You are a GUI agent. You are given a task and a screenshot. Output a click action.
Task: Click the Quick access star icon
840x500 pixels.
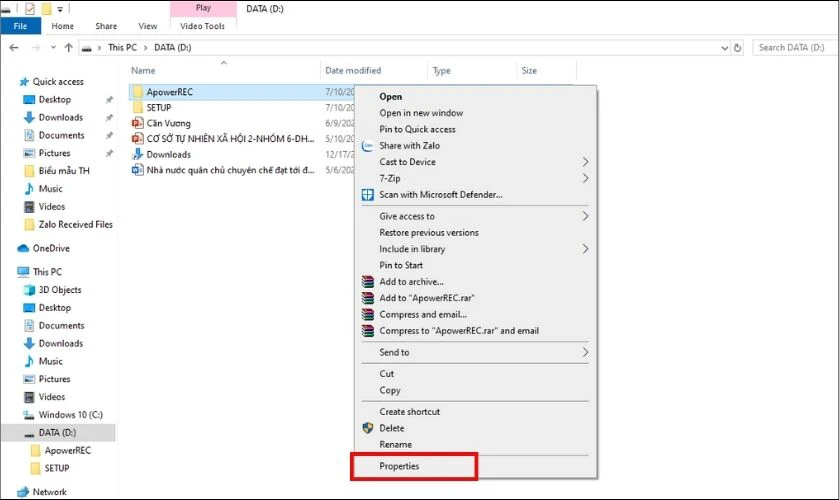[24, 81]
